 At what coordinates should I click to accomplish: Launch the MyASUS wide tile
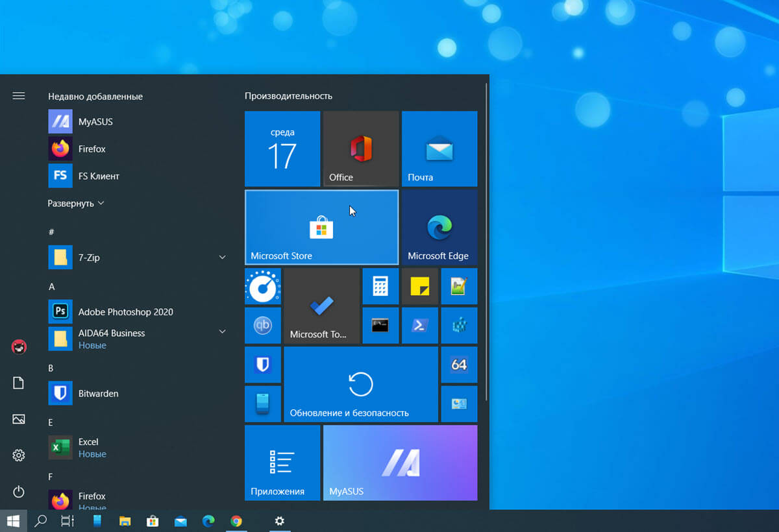tap(400, 463)
